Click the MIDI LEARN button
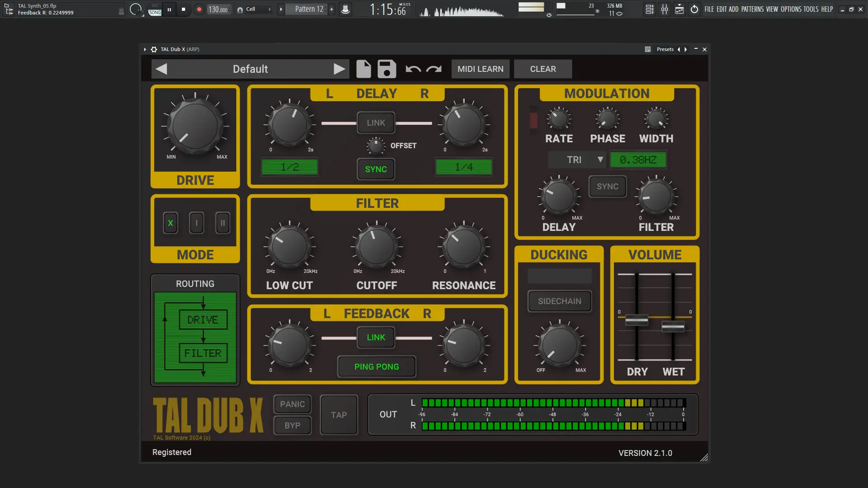Screen dimensions: 868x488 coord(480,69)
